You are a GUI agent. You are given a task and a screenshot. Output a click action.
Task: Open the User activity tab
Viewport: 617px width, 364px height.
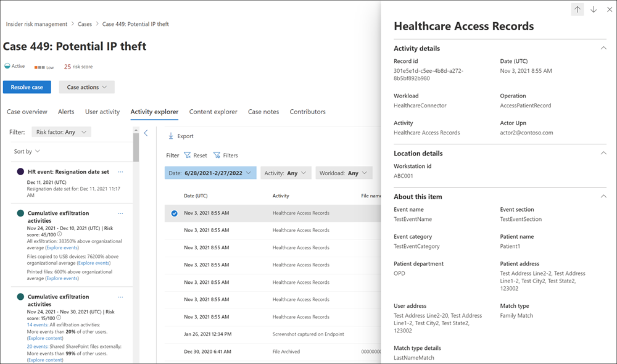(102, 112)
